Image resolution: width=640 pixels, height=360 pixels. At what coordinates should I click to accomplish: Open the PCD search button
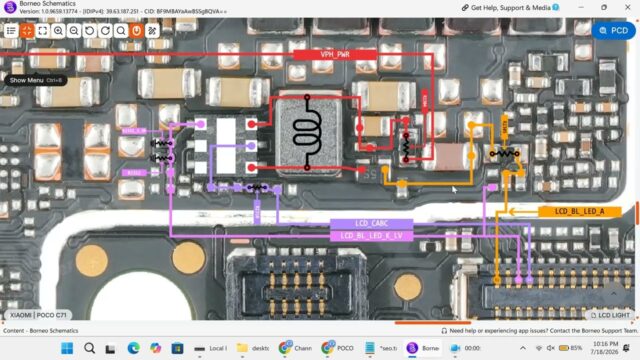pos(613,31)
